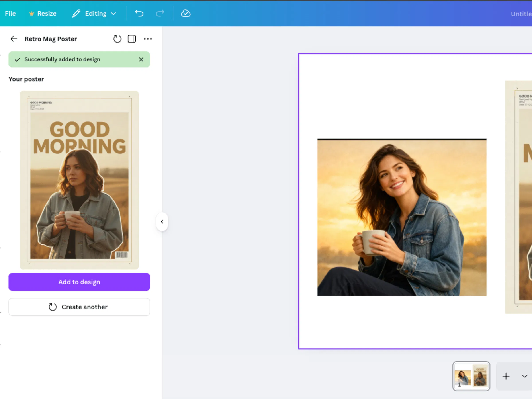Click the Add to design button
The height and width of the screenshot is (399, 532).
point(79,282)
